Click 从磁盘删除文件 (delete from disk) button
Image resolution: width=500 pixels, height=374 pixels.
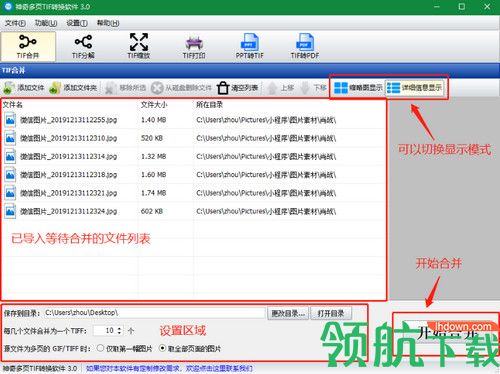(x=181, y=88)
